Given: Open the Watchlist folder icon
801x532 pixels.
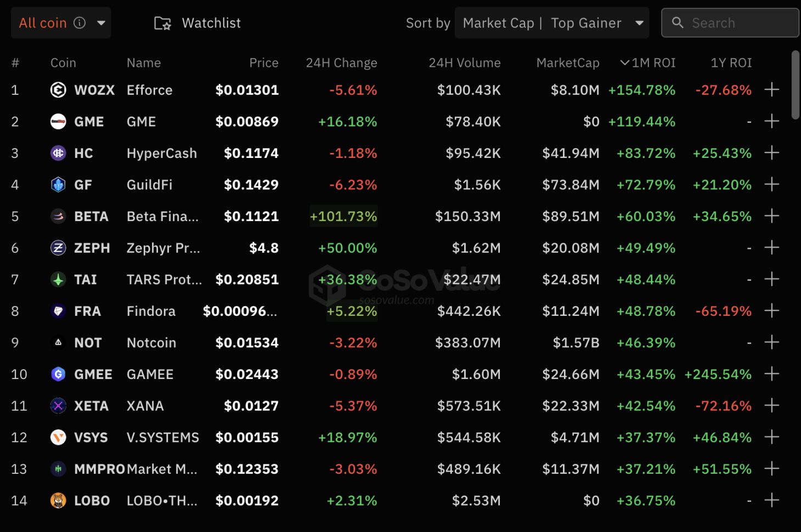Looking at the screenshot, I should point(162,23).
